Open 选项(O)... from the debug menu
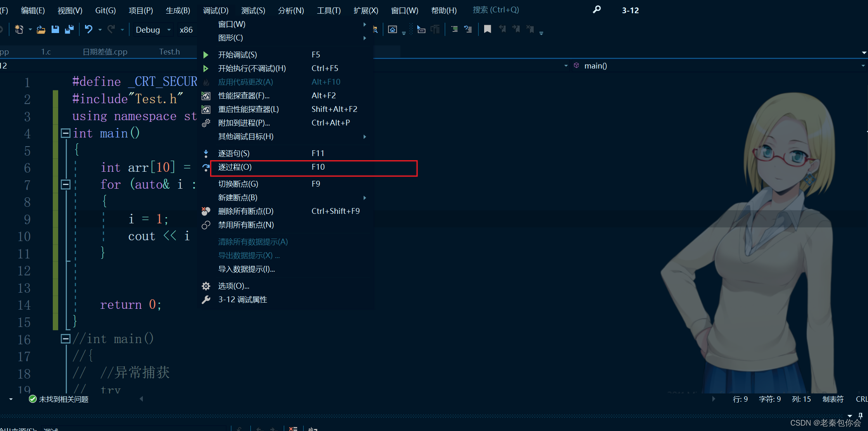 click(x=287, y=286)
